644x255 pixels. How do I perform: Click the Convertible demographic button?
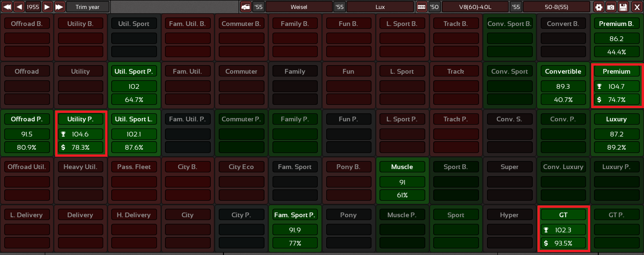[563, 71]
